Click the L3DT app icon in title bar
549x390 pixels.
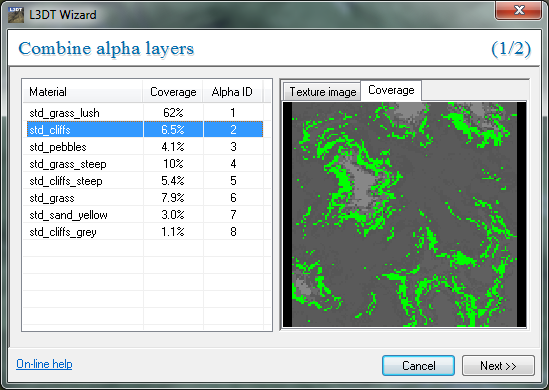click(x=16, y=15)
